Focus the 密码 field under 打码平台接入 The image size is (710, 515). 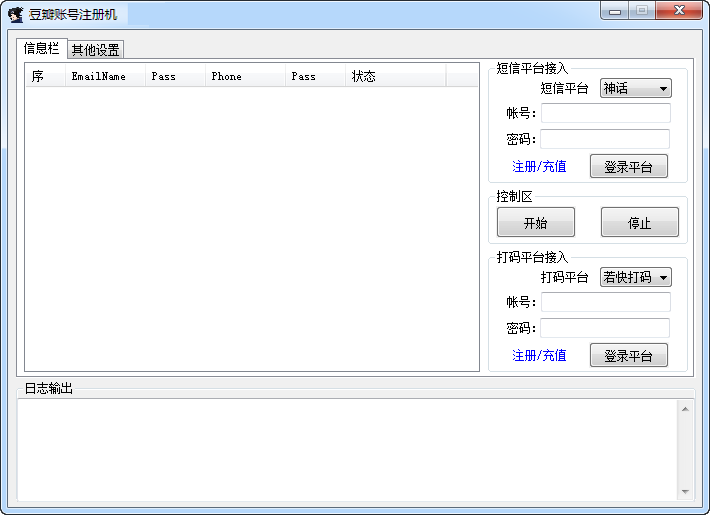(x=605, y=328)
